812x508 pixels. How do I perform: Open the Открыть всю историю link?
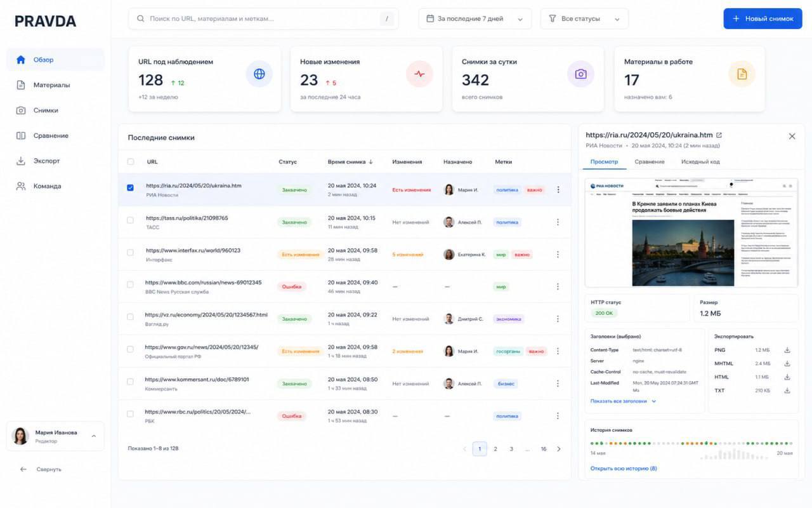(624, 469)
